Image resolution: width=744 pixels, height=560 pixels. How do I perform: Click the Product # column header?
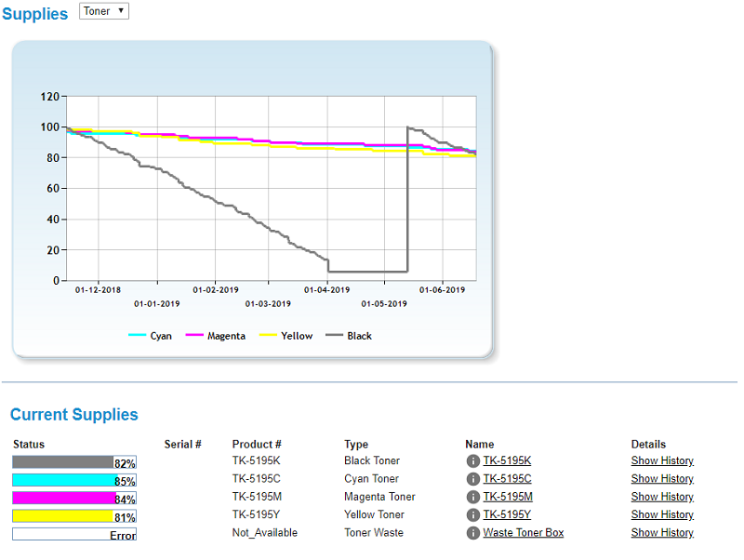point(257,445)
